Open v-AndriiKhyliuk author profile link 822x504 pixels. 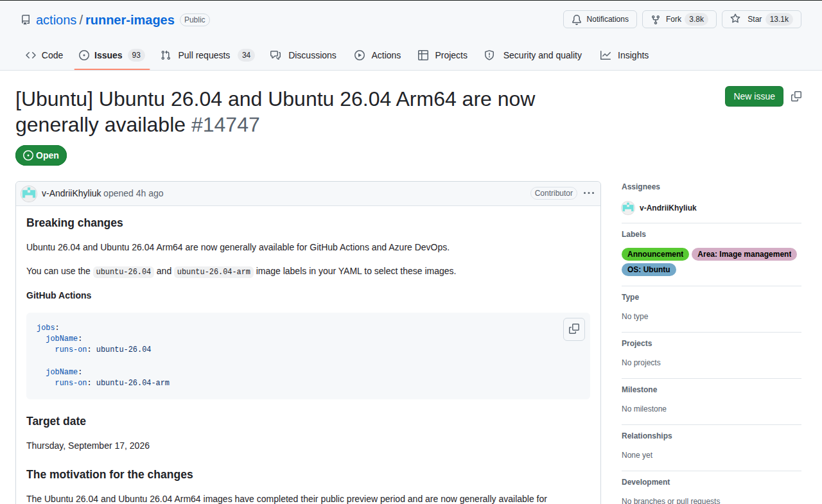(71, 193)
